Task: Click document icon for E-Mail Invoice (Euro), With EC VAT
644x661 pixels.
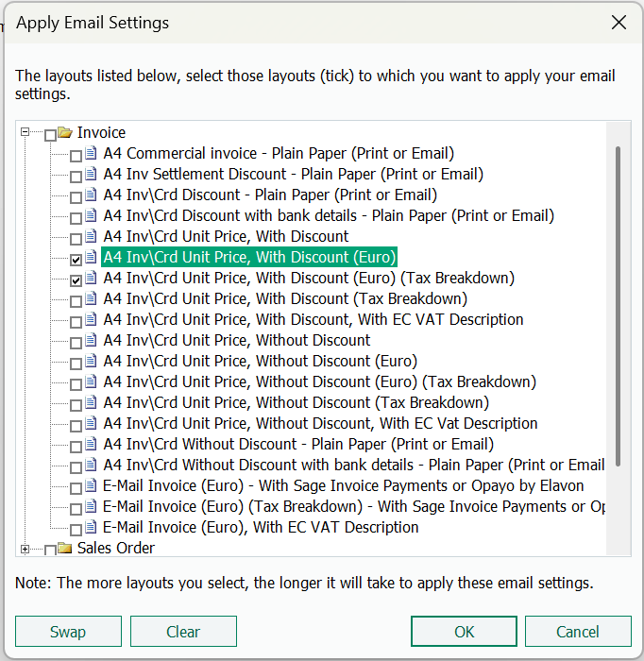Action: pyautogui.click(x=91, y=527)
